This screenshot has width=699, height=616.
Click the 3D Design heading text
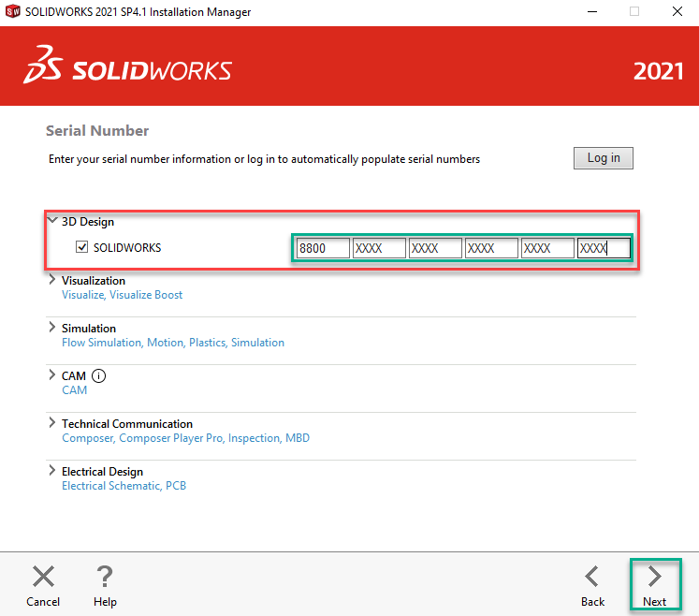pos(88,222)
